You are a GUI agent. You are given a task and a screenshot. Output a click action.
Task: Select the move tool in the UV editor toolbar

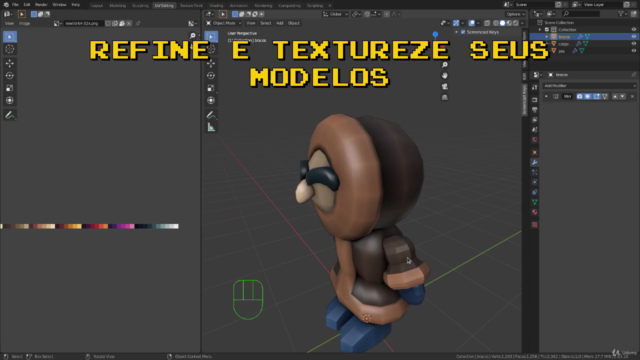10,63
